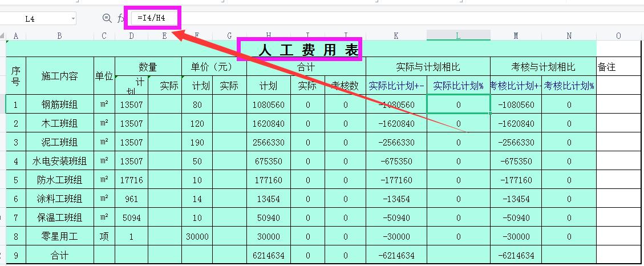Click the 合计 cell in row number 9
The height and width of the screenshot is (266, 644).
[59, 255]
